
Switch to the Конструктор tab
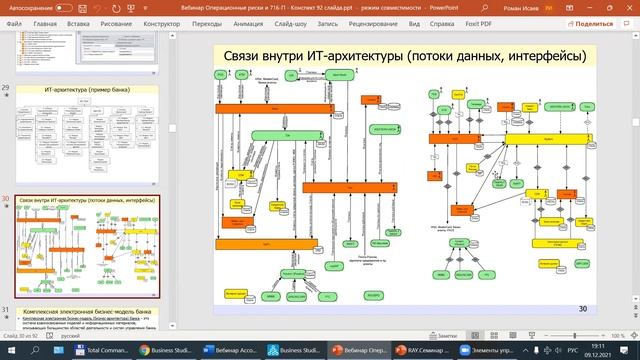[x=162, y=24]
